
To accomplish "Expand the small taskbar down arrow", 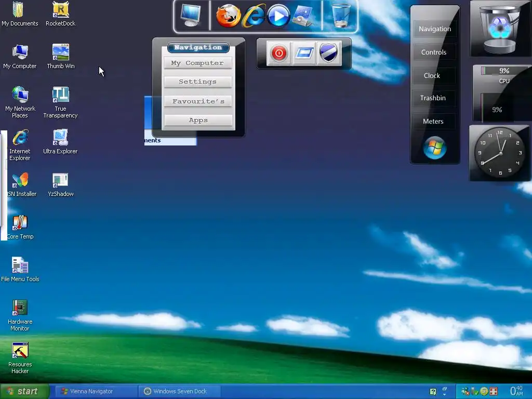I will tap(445, 395).
